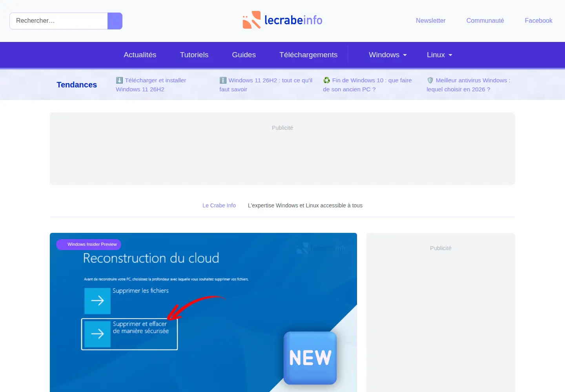The image size is (565, 392).
Task: Expand the Linux dropdown menu
Action: click(x=439, y=55)
